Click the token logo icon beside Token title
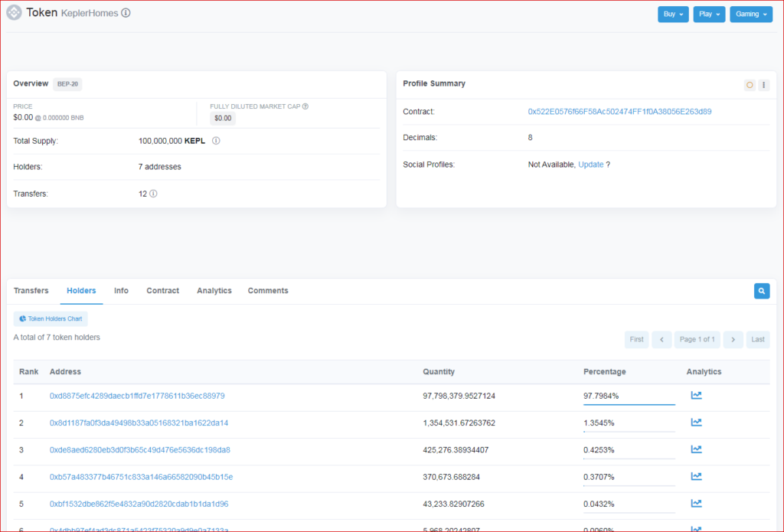784x532 pixels. 14,13
